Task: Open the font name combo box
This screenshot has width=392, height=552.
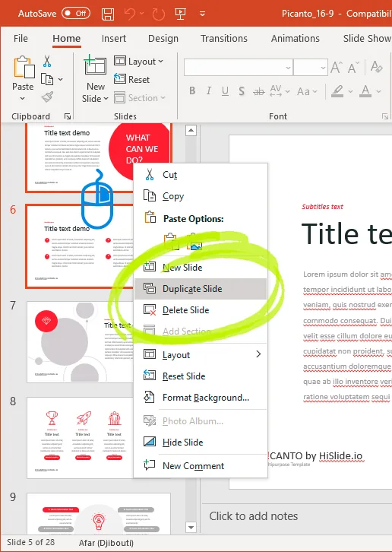Action: (x=239, y=67)
